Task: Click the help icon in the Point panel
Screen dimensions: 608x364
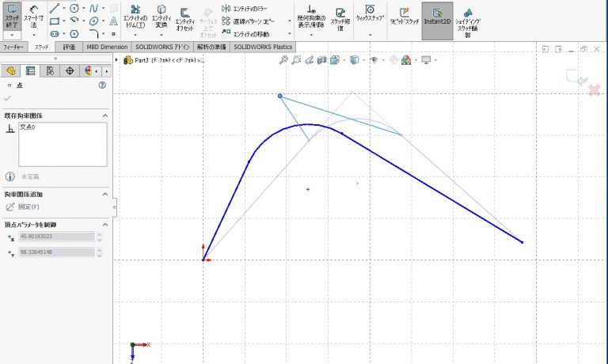Action: coord(101,85)
